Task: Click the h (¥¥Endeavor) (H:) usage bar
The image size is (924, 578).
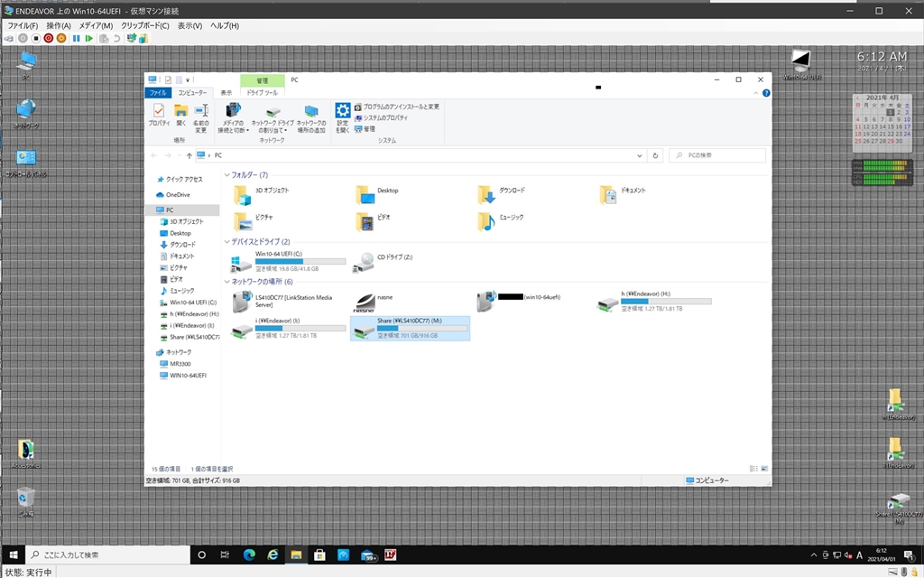Action: click(666, 302)
